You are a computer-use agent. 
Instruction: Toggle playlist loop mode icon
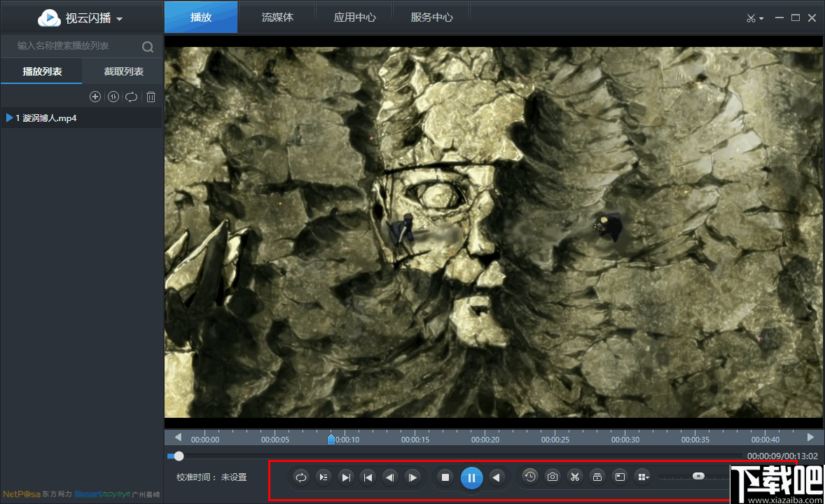pyautogui.click(x=132, y=97)
